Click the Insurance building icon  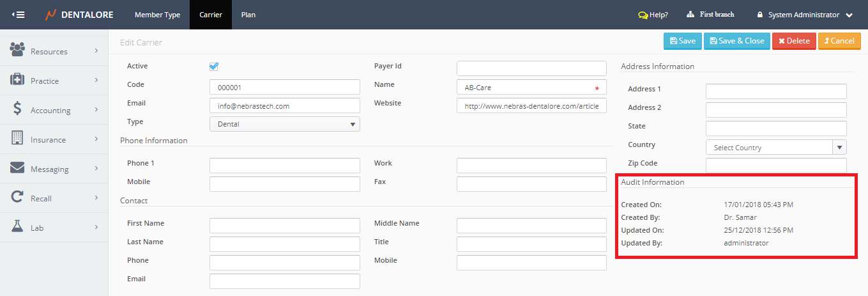(x=17, y=138)
